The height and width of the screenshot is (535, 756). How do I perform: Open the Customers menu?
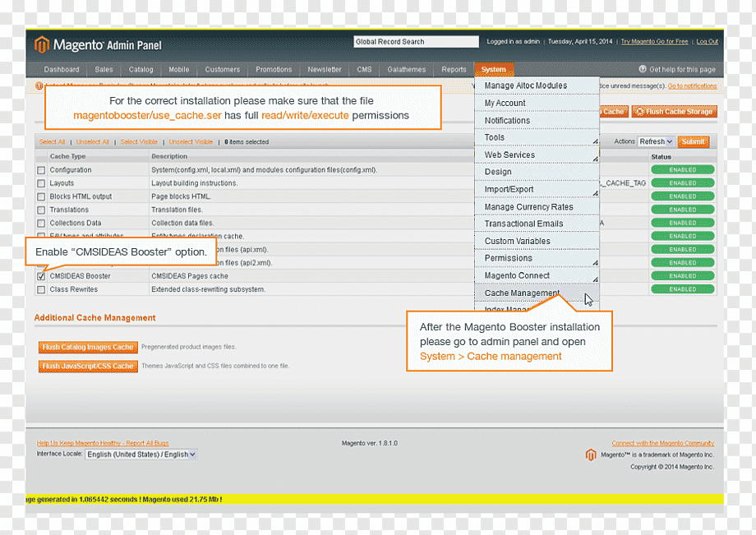click(x=222, y=69)
